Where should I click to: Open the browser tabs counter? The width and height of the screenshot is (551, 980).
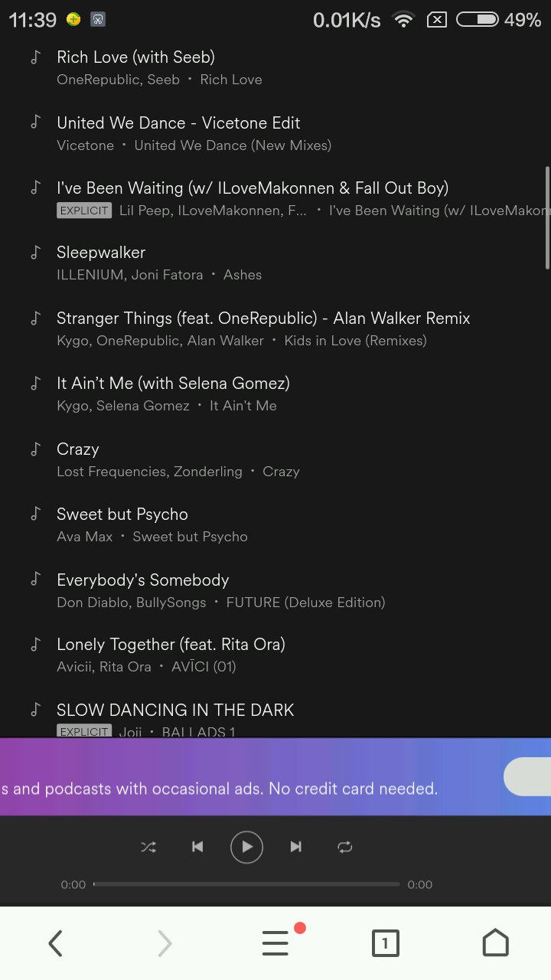(385, 943)
